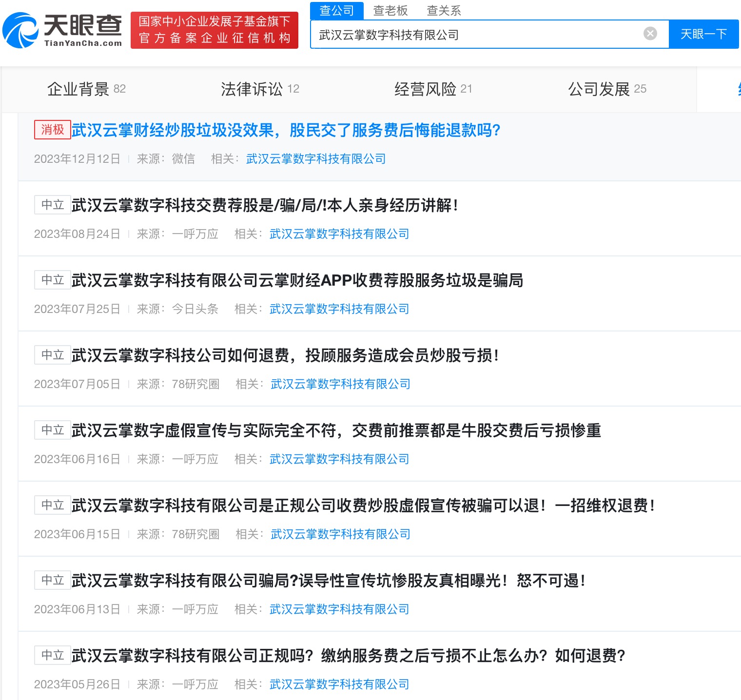Image resolution: width=741 pixels, height=700 pixels.
Task: Click the 中立 tag on the 07月05日 news
Action: click(x=53, y=355)
